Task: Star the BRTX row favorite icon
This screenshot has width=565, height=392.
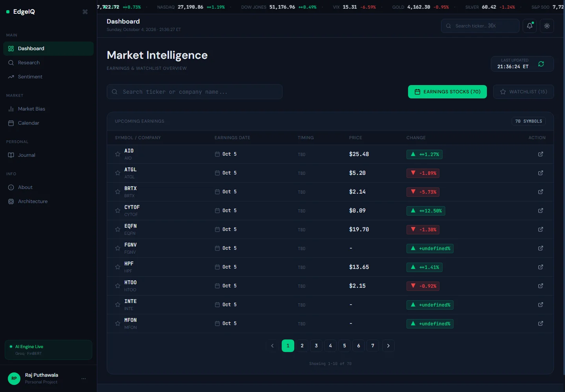Action: tap(118, 192)
